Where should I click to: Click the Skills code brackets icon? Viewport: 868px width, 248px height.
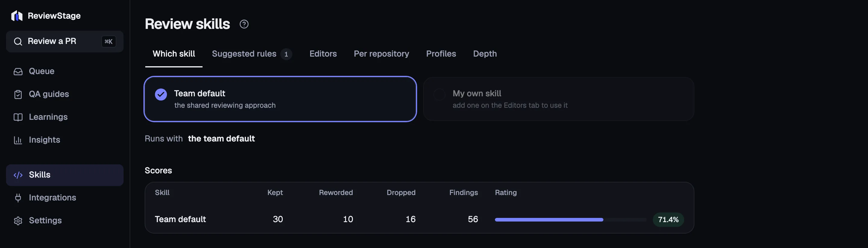point(18,175)
